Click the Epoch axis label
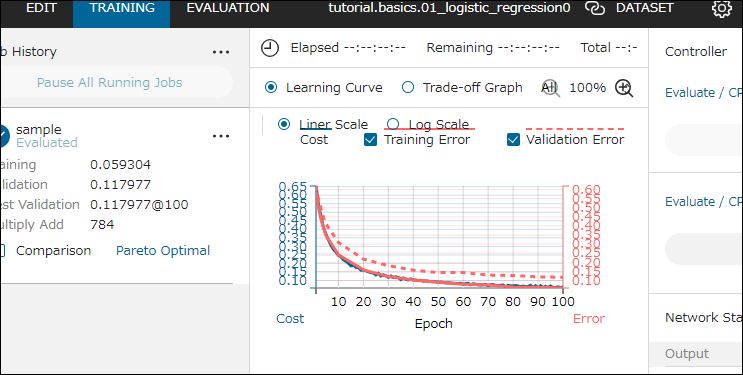The width and height of the screenshot is (743, 375). [434, 324]
